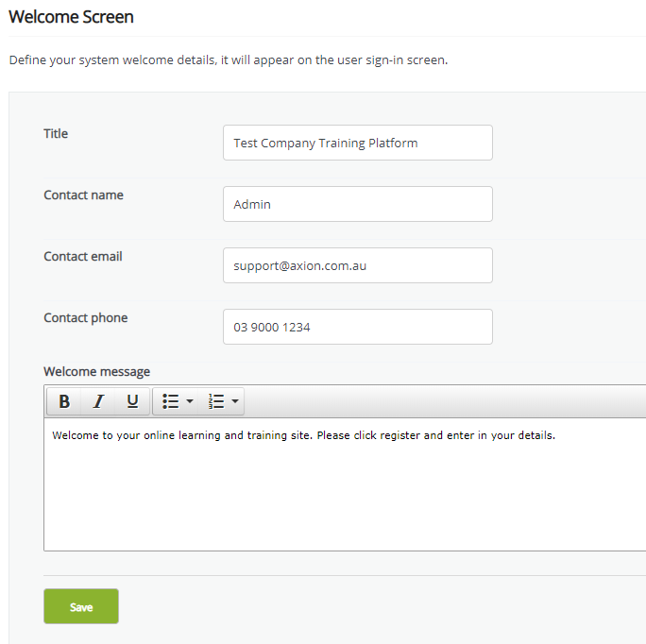The height and width of the screenshot is (644, 646).
Task: Click the "Welcome message" label
Action: [96, 371]
